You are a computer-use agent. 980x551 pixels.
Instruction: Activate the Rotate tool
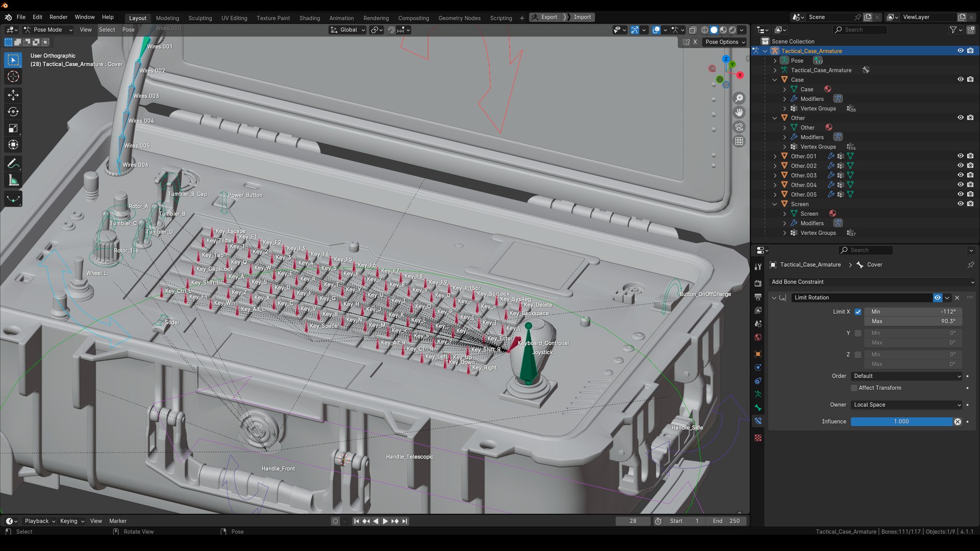[x=13, y=112]
